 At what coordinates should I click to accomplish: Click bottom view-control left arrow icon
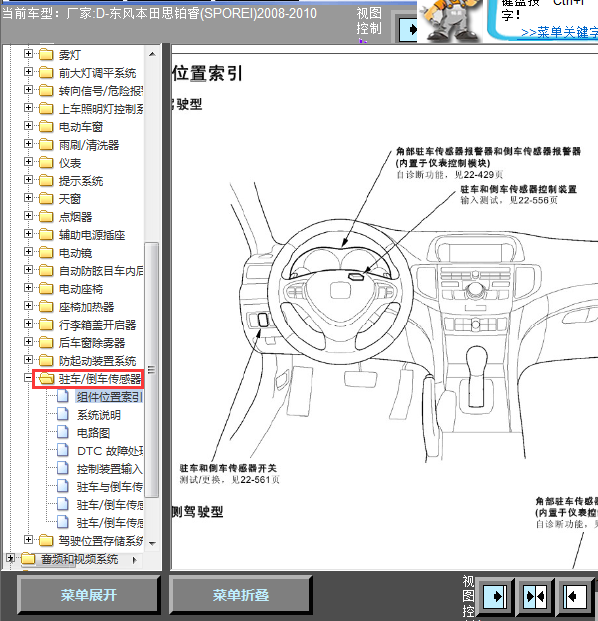[x=573, y=596]
